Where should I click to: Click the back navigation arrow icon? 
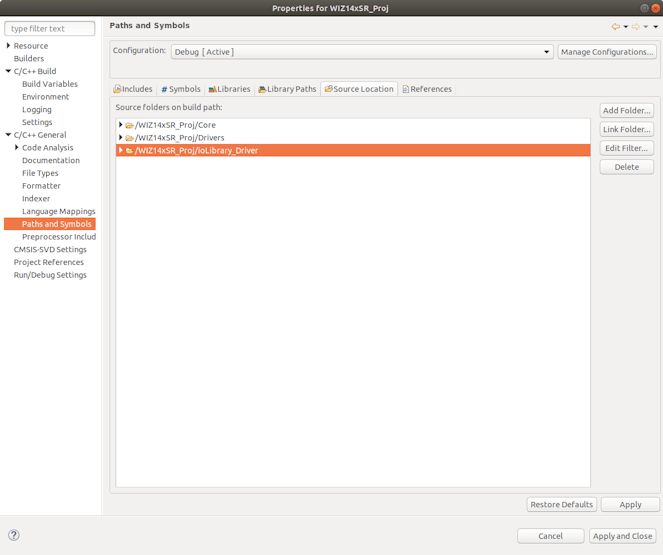616,27
